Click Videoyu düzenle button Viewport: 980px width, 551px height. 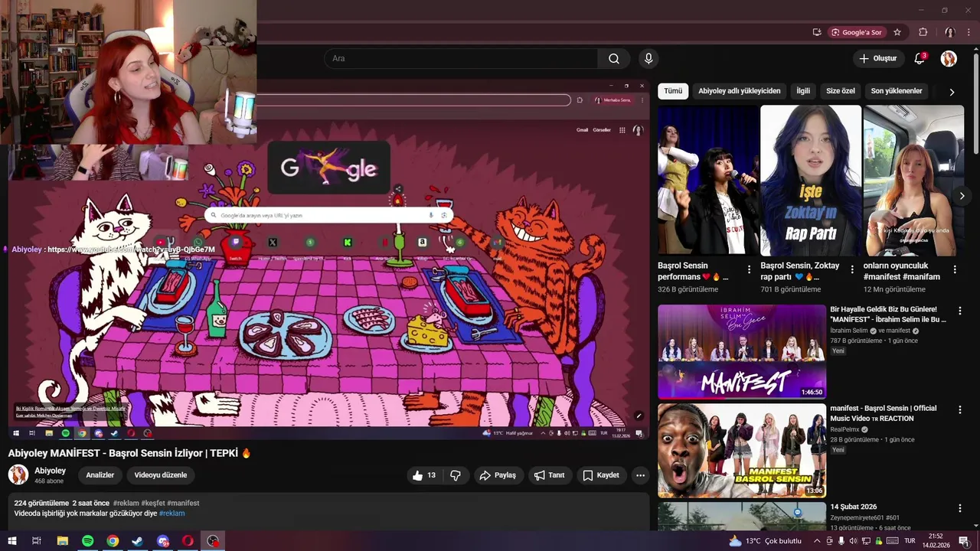(x=161, y=475)
